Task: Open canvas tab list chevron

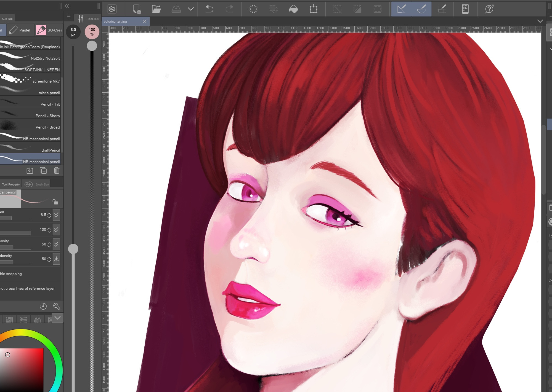Action: [x=540, y=21]
